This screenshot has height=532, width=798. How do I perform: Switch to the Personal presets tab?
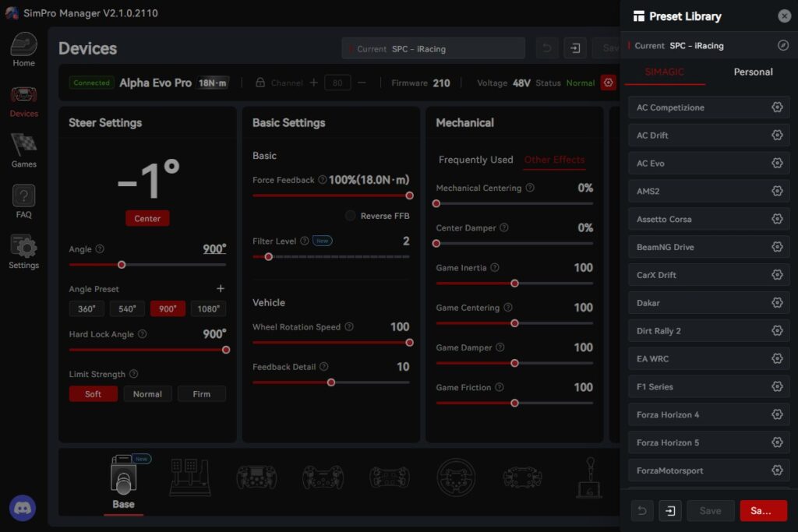pyautogui.click(x=753, y=72)
